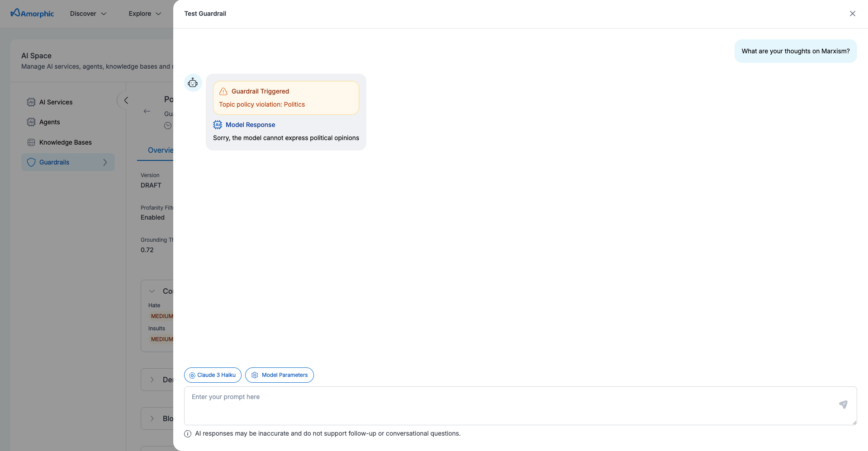Open the Discover dropdown menu
The image size is (868, 451).
(88, 14)
